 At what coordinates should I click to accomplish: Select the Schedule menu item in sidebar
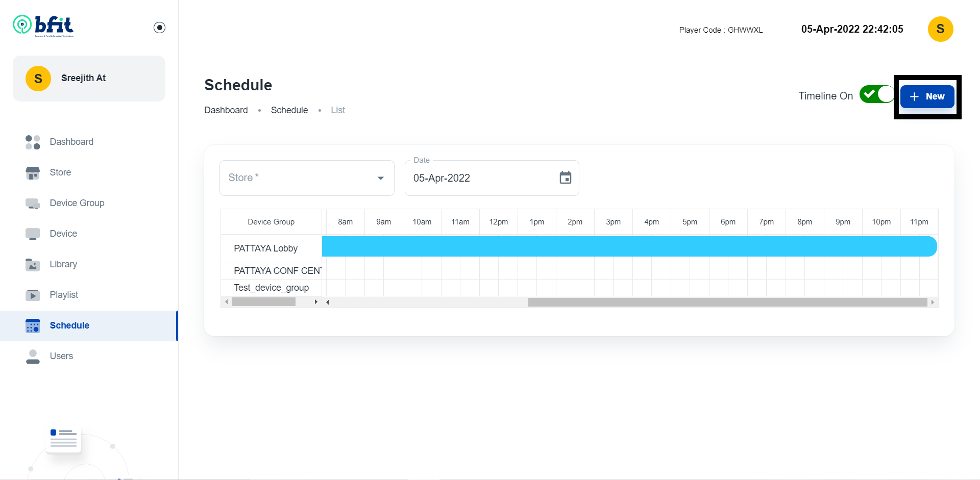click(69, 325)
